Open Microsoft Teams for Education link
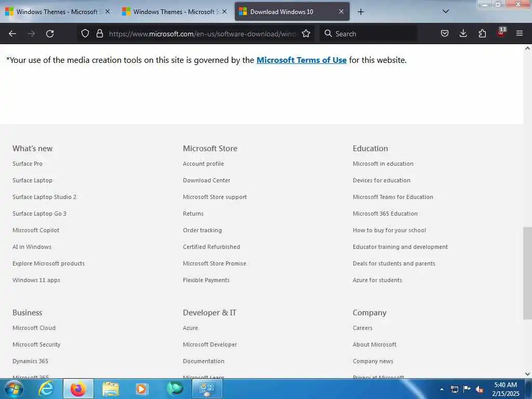This screenshot has height=399, width=532. click(x=393, y=197)
